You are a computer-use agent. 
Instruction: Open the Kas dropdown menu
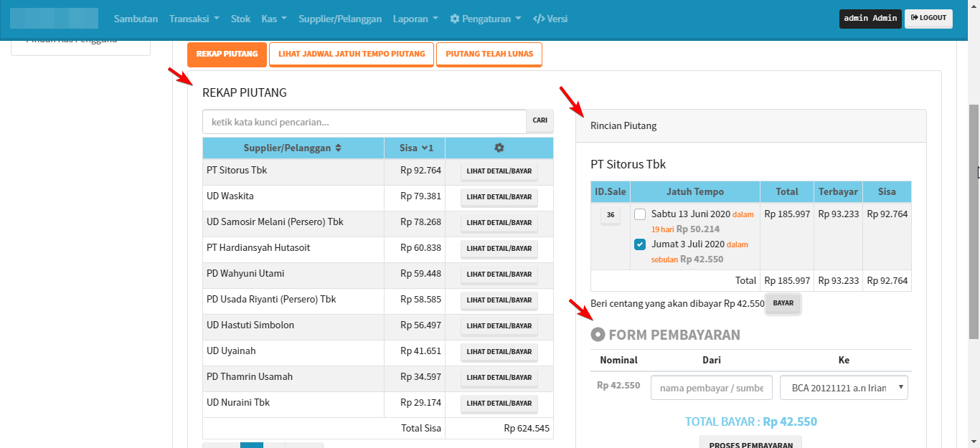pyautogui.click(x=274, y=19)
